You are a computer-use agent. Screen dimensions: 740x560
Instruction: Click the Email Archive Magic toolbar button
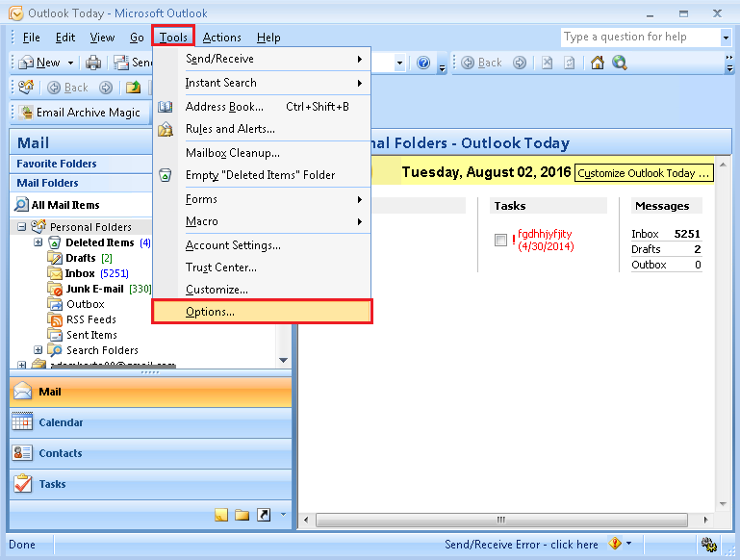pyautogui.click(x=80, y=113)
